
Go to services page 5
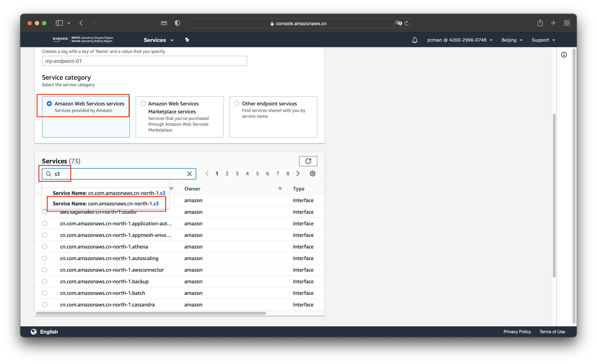tap(257, 173)
